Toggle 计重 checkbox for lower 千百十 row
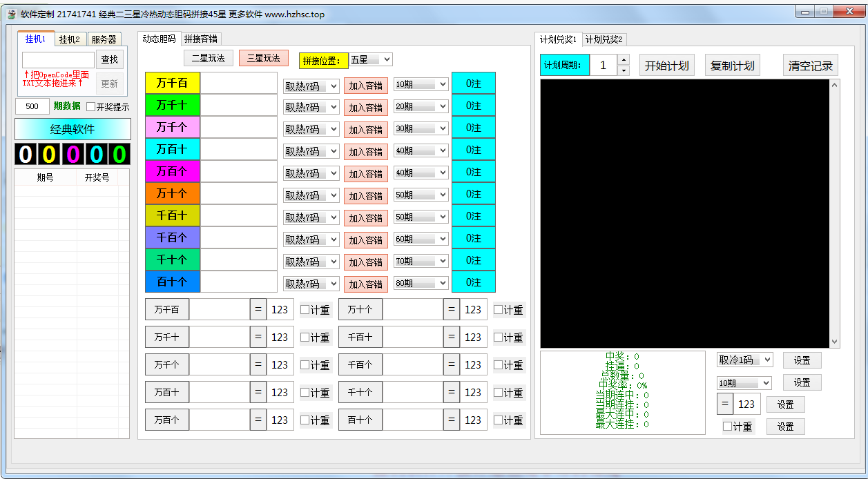 coord(498,338)
